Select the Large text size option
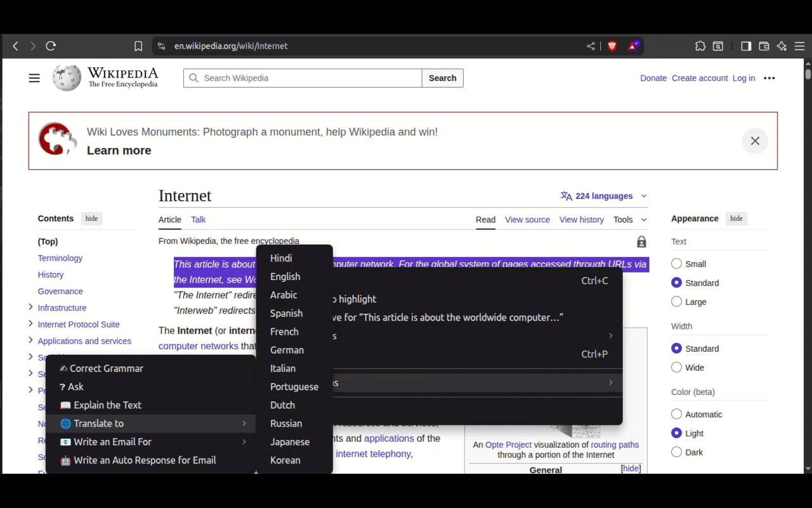Screen dimensions: 812x508 pos(676,302)
